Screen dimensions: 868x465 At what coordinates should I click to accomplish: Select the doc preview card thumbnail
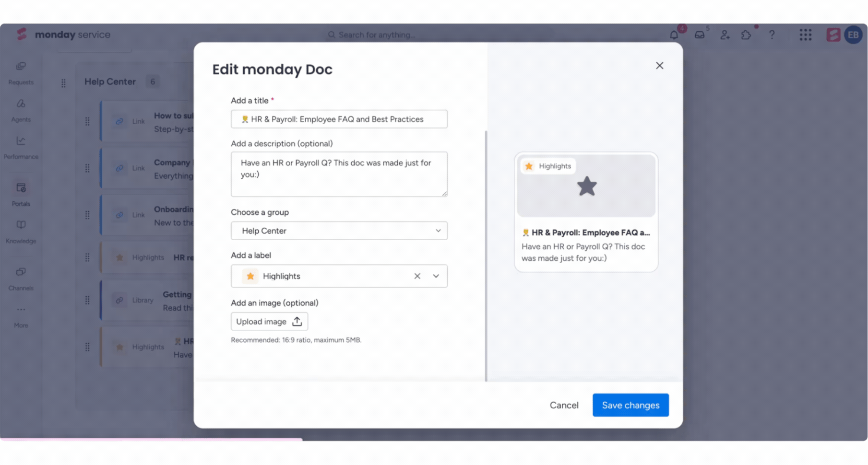[x=586, y=186]
